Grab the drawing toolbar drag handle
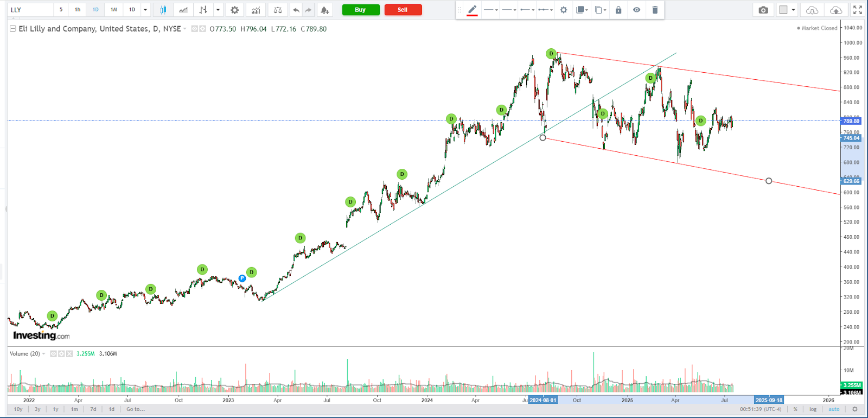 459,10
